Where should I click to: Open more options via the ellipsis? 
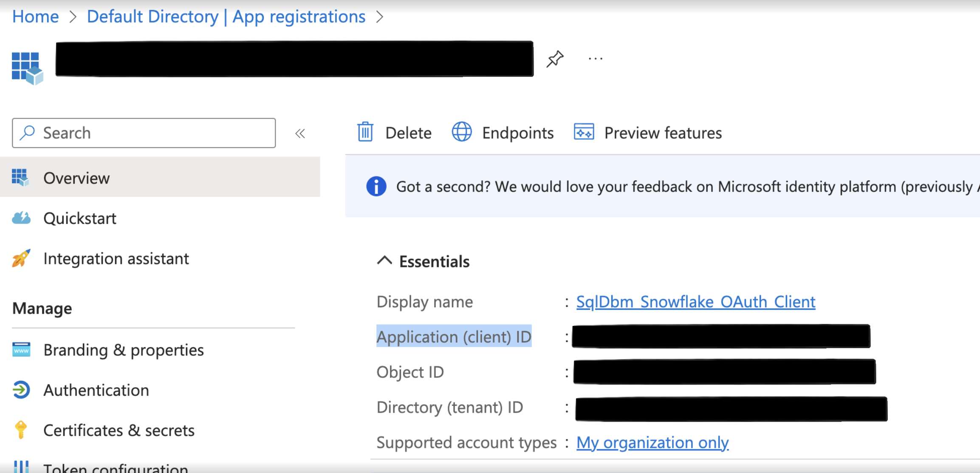pos(595,58)
